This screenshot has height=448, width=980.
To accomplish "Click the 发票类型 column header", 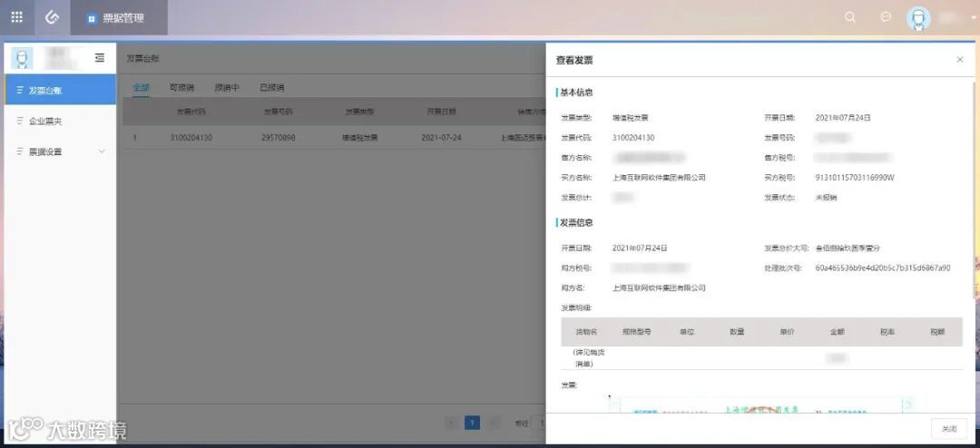I will click(360, 112).
